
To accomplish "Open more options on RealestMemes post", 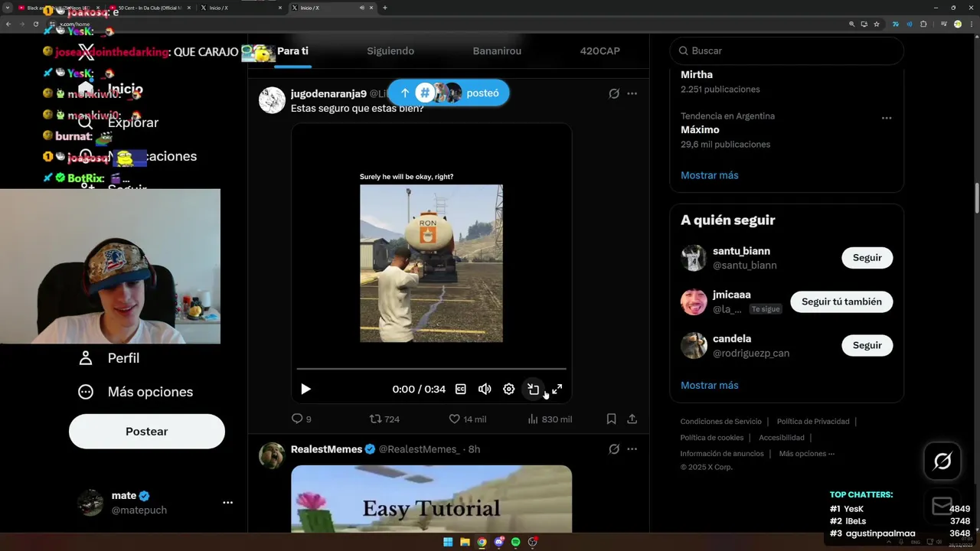I will tap(632, 449).
